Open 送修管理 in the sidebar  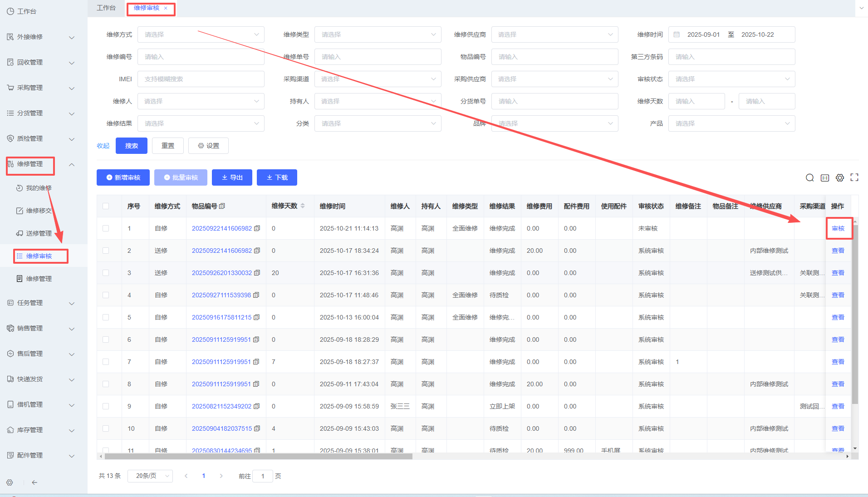[x=39, y=233]
